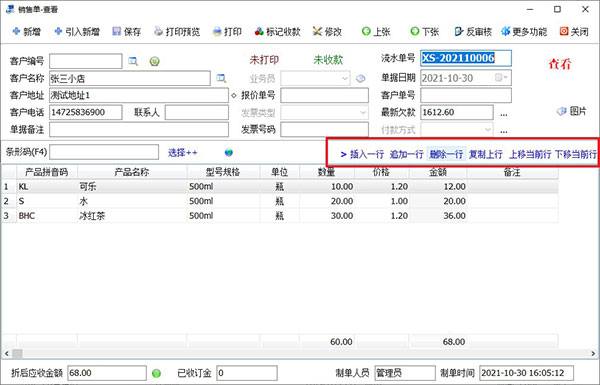This screenshot has width=600, height=385.
Task: Click the 折后应收金额 field
Action: pos(107,373)
